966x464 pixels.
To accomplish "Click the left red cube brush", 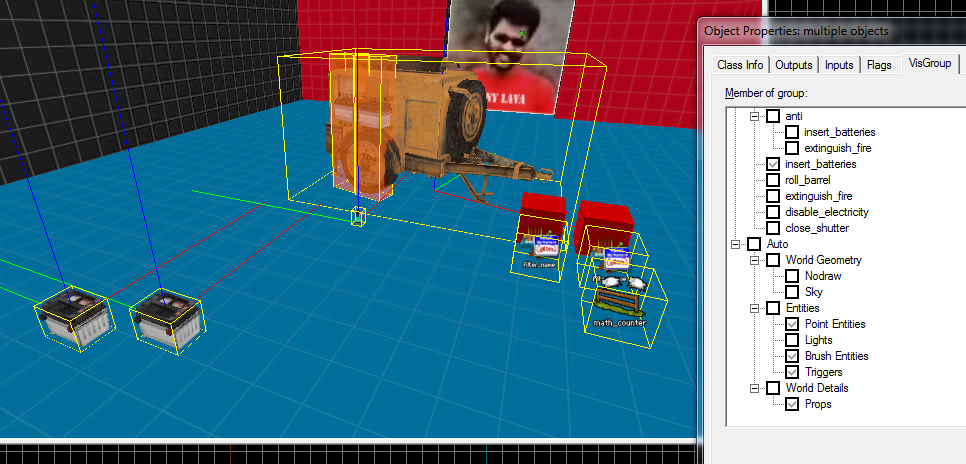I will [x=543, y=213].
